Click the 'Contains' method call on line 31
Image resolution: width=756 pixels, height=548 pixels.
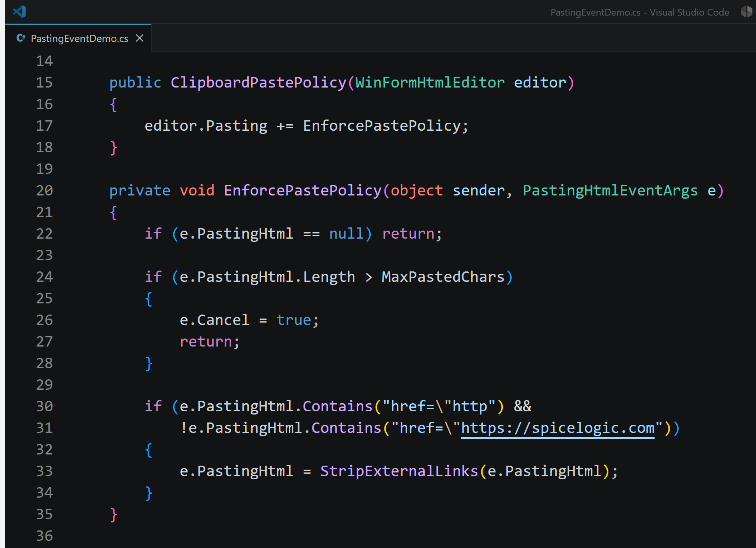click(346, 428)
